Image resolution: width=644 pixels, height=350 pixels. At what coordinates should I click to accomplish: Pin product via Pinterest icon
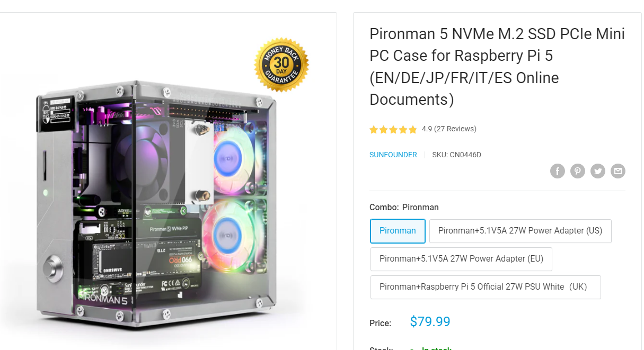pyautogui.click(x=577, y=171)
